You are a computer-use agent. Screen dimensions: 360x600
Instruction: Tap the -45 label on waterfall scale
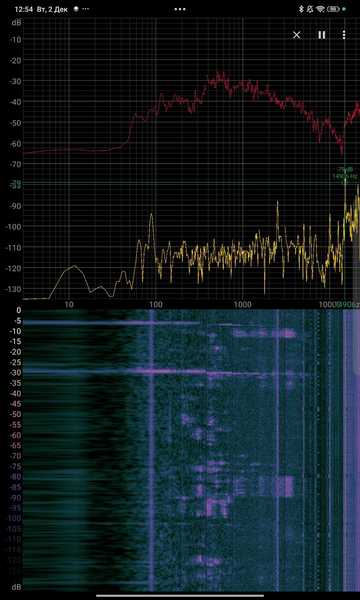click(x=16, y=404)
